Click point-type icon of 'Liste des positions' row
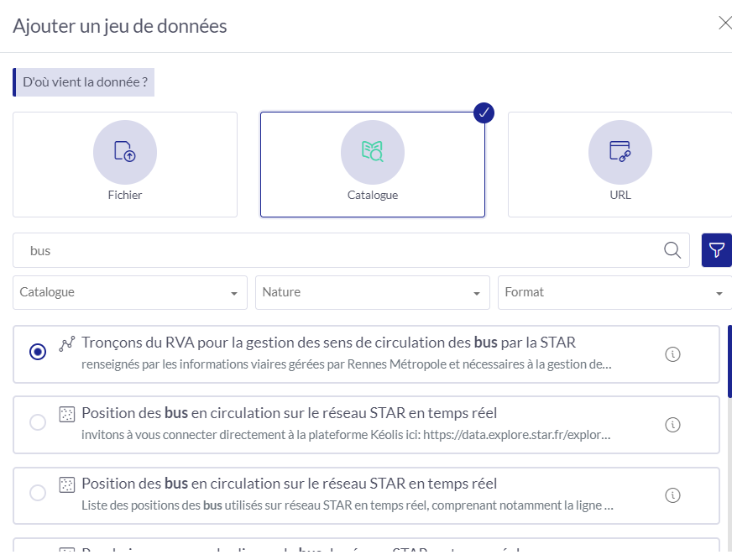The width and height of the screenshot is (732, 560). tap(67, 484)
